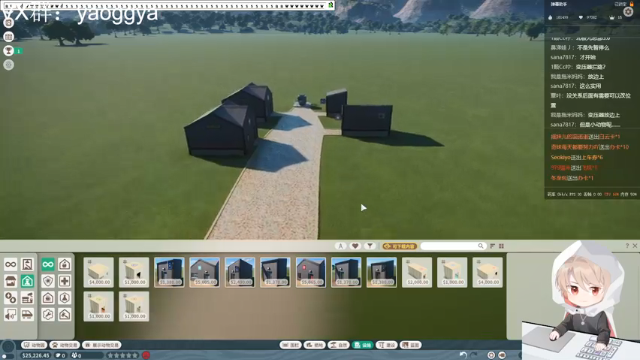Open the funnel filter options
640x360 pixels.
tap(370, 246)
